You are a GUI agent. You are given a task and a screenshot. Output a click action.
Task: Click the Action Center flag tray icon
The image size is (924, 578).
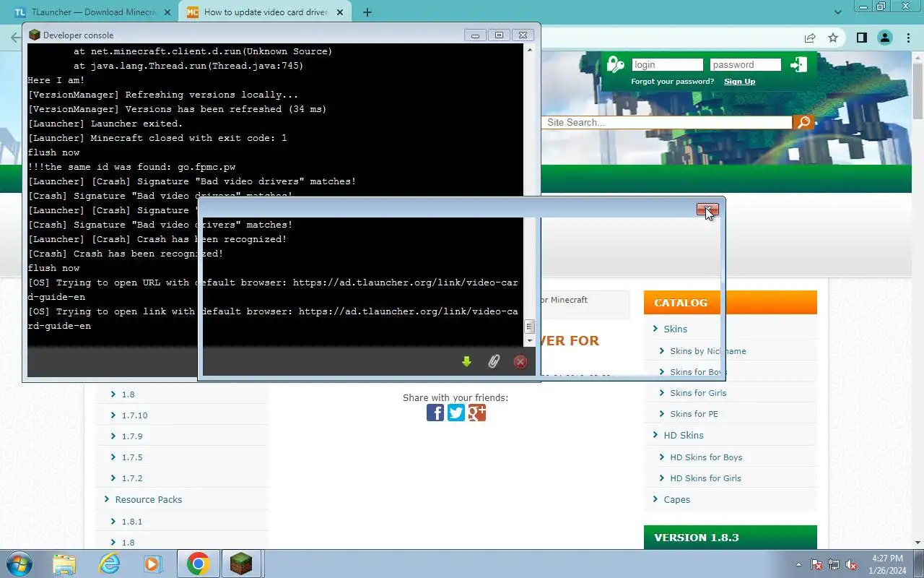pos(816,564)
